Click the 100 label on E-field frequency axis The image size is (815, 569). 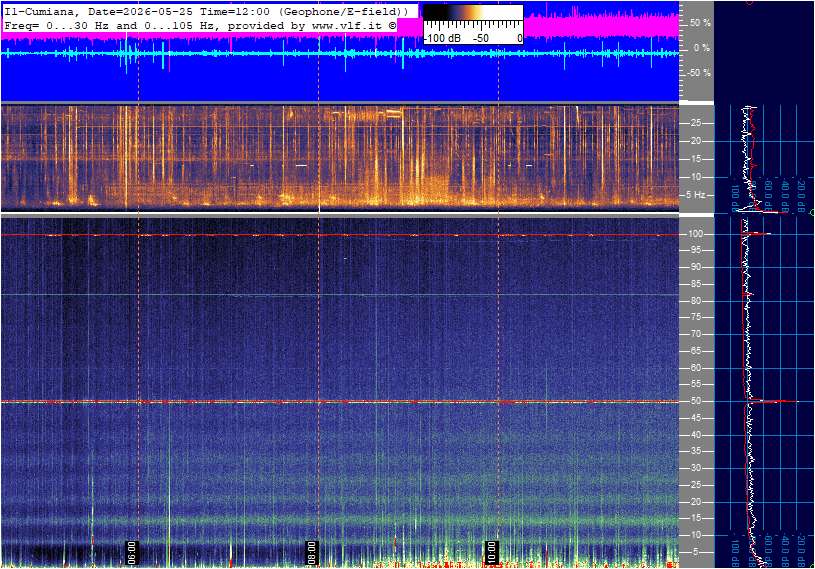coord(695,234)
